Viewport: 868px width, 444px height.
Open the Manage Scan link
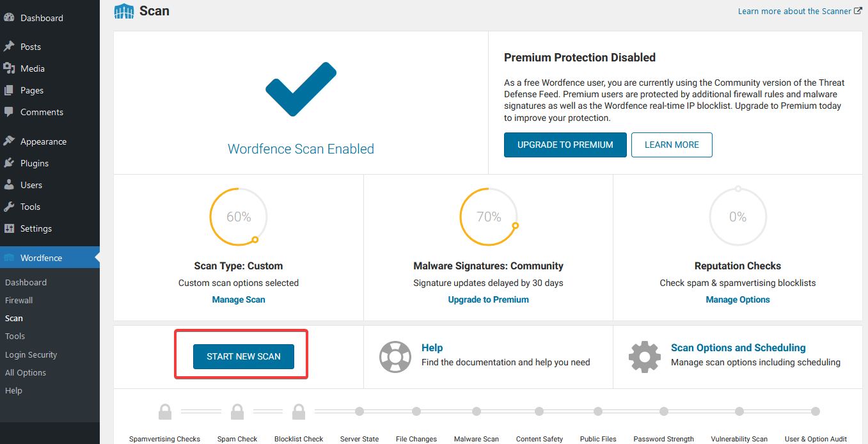[x=239, y=299]
